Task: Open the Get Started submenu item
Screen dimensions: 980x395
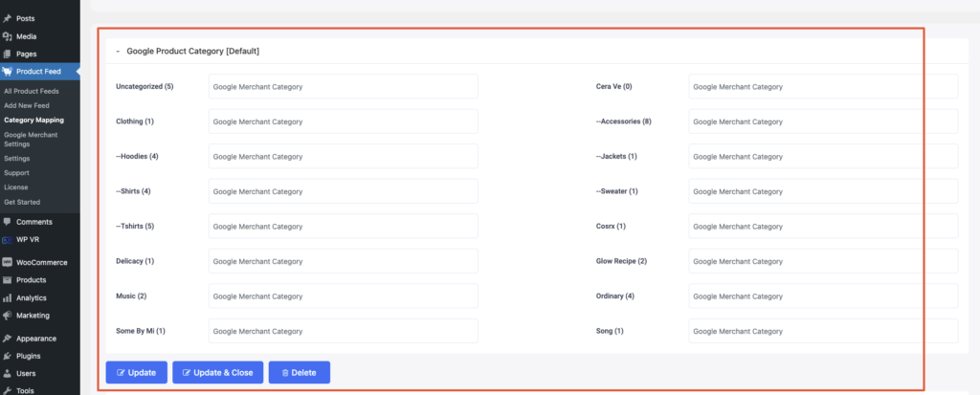Action: (x=22, y=202)
